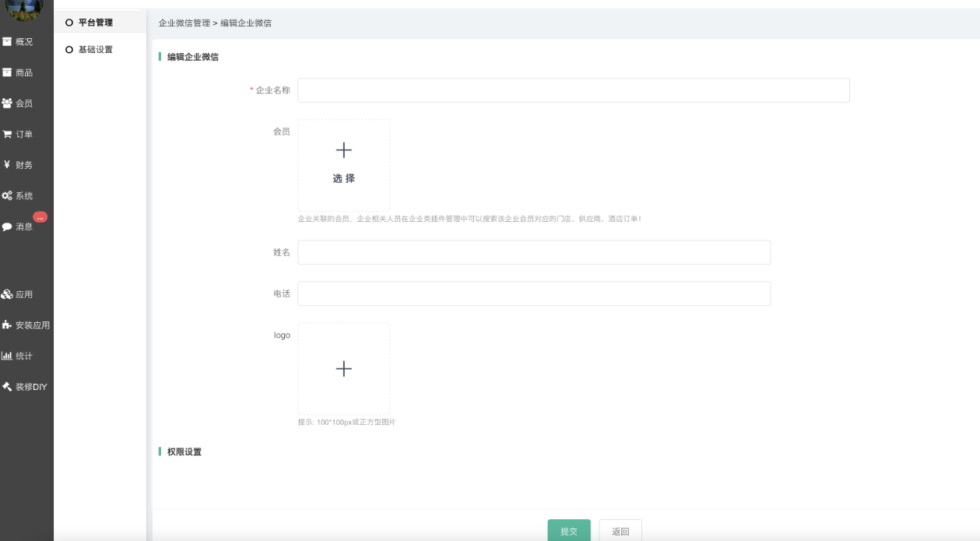This screenshot has height=541, width=980.
Task: Focus the 姓名 name text field
Action: click(534, 252)
